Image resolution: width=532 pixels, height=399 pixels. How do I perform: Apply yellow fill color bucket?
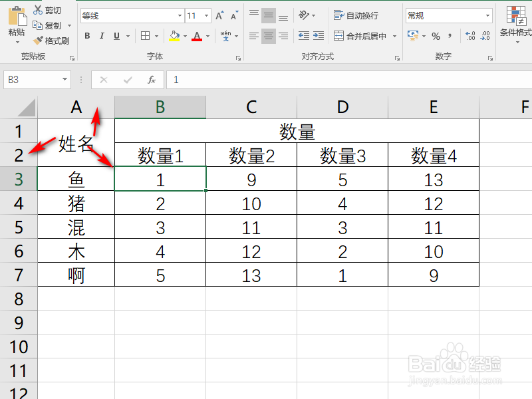174,36
